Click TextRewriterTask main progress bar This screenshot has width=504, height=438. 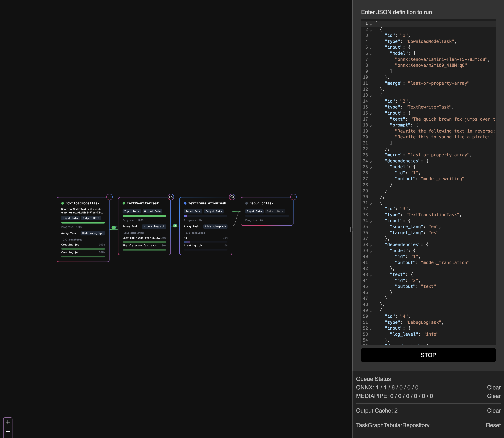point(144,216)
